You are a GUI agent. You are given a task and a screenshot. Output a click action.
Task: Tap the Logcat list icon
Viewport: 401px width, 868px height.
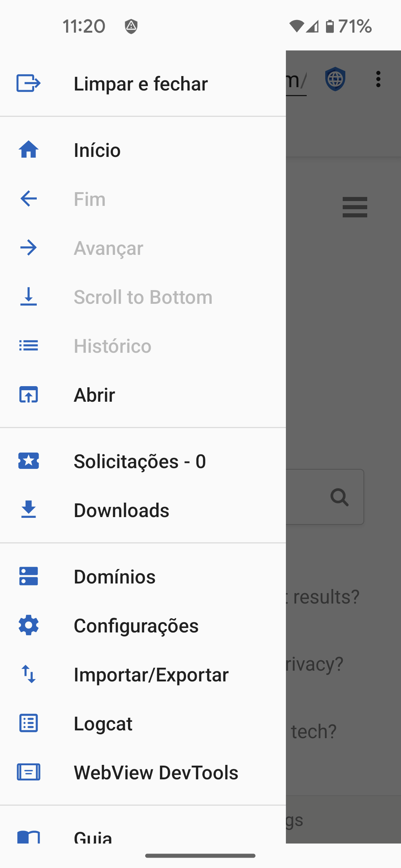(29, 723)
